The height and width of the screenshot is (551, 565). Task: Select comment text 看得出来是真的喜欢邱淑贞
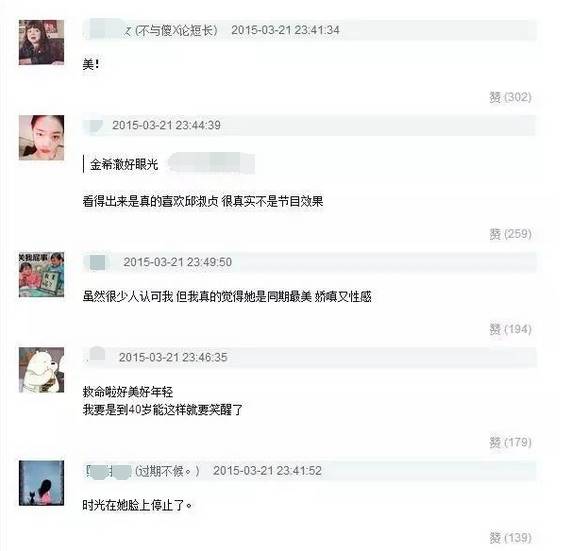coord(150,201)
